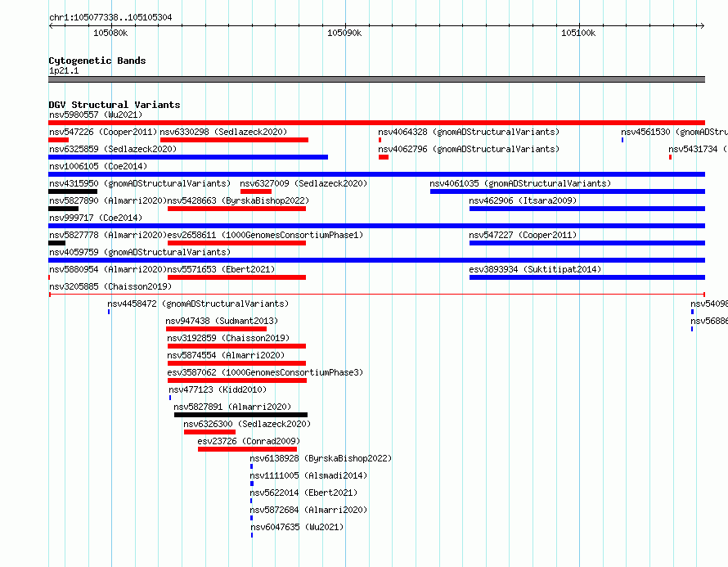The image size is (728, 567).
Task: Click nsv6327009 (Sedlazeck2020) label
Action: pyautogui.click(x=303, y=183)
